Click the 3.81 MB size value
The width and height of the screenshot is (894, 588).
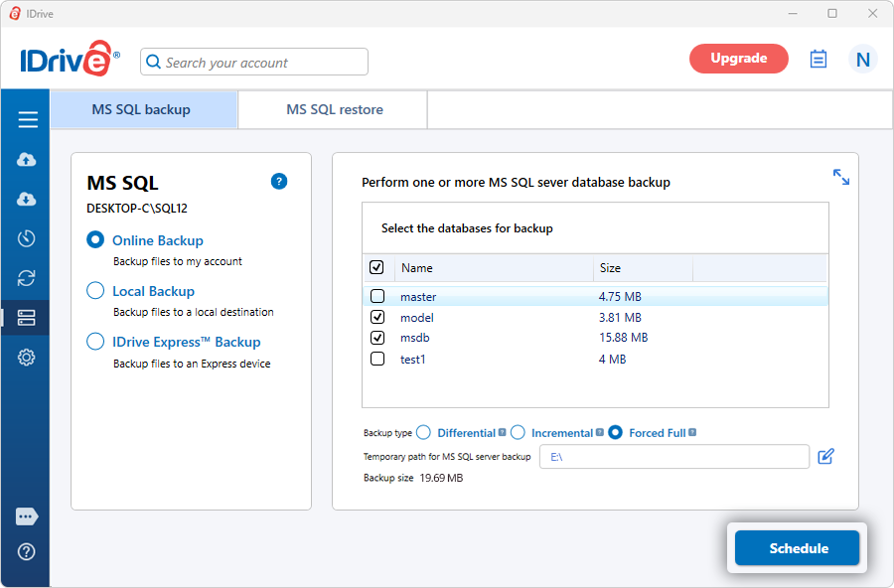tap(620, 318)
